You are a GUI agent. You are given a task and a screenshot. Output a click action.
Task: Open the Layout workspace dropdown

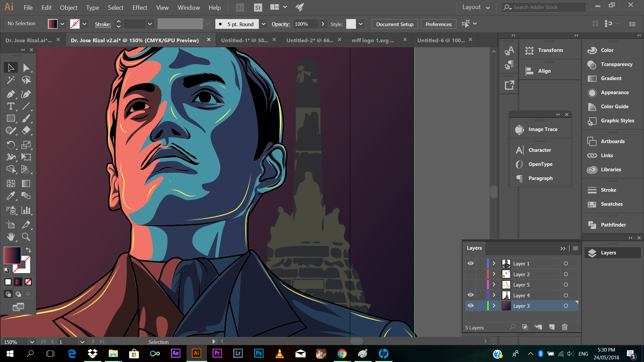[476, 7]
